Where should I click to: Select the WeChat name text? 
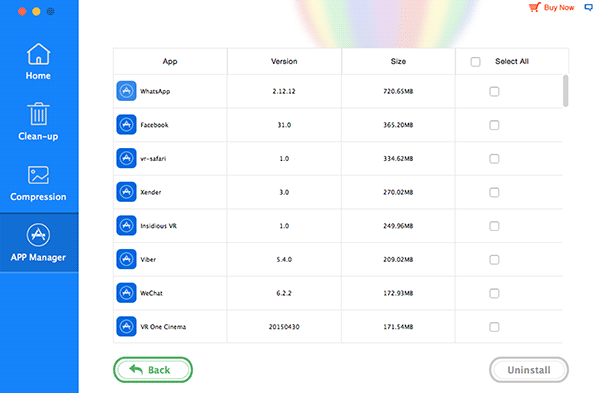[152, 294]
